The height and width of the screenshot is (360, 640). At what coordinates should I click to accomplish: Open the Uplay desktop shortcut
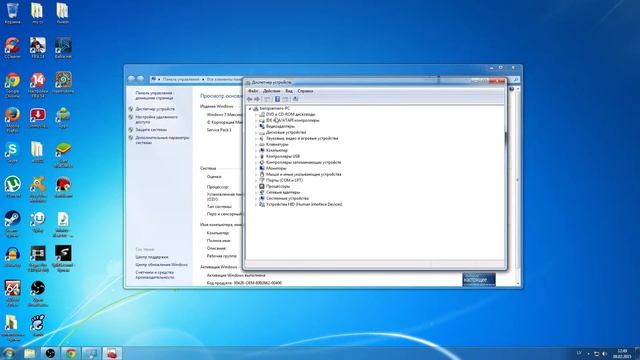click(x=38, y=222)
